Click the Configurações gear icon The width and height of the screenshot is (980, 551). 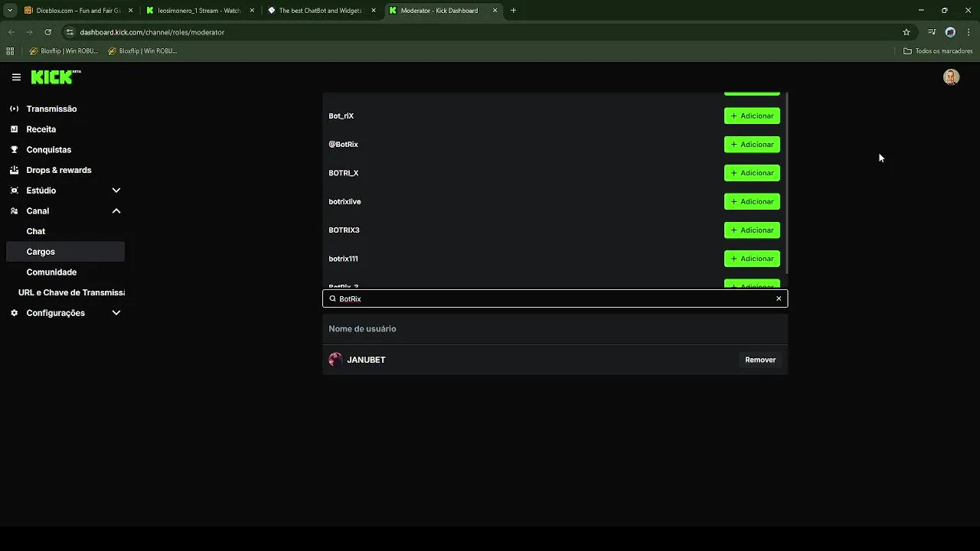pyautogui.click(x=14, y=313)
